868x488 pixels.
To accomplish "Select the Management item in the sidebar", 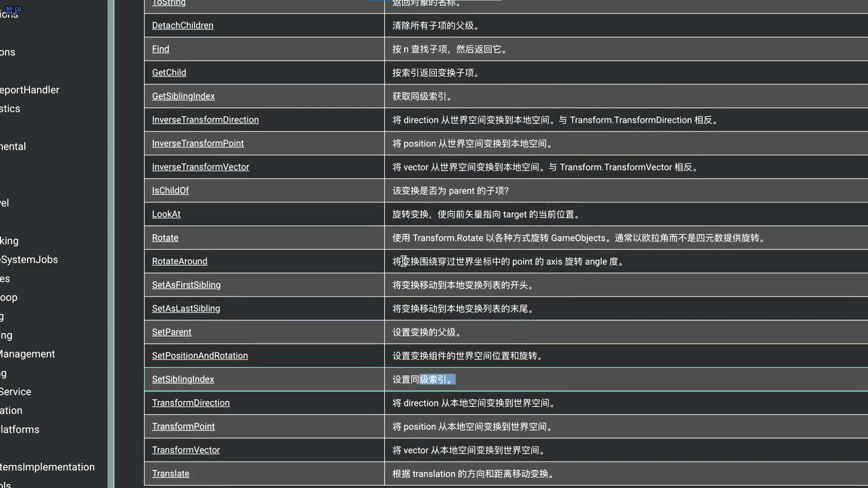I will 27,354.
